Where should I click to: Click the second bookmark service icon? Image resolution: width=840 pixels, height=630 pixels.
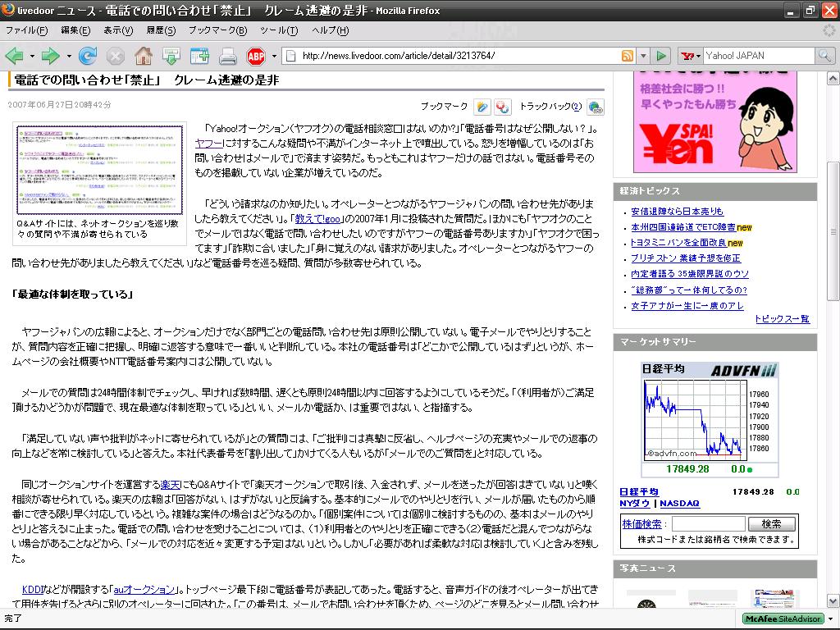pyautogui.click(x=502, y=107)
